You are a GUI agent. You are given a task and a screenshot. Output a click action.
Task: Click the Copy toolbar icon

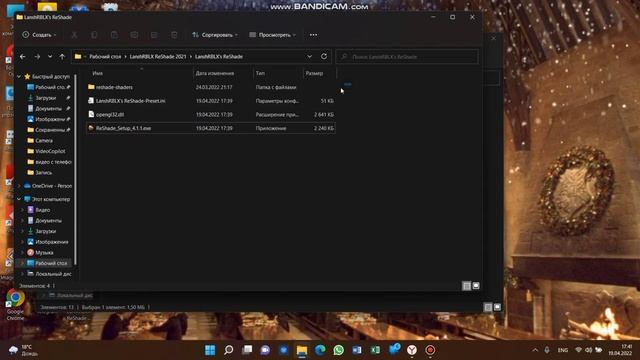94,35
